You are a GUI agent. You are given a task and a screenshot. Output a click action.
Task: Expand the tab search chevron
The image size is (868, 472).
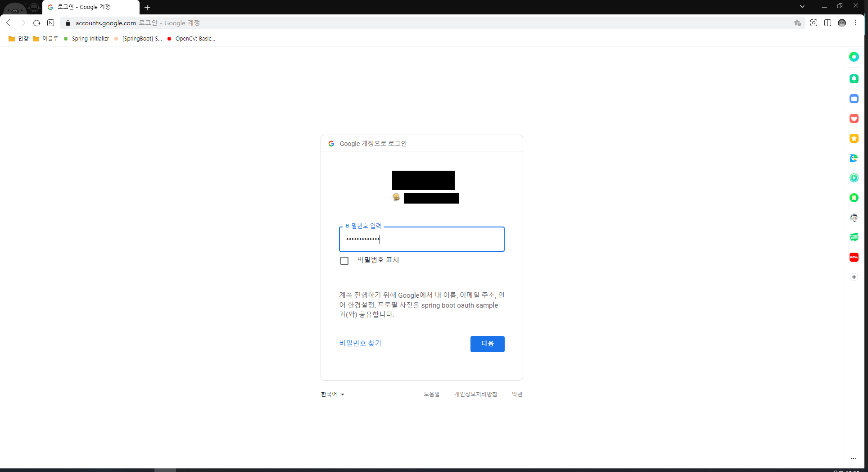[802, 6]
